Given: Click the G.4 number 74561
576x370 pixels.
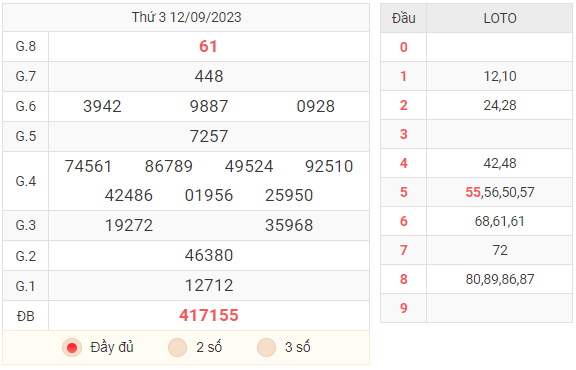Looking at the screenshot, I should click(88, 166).
